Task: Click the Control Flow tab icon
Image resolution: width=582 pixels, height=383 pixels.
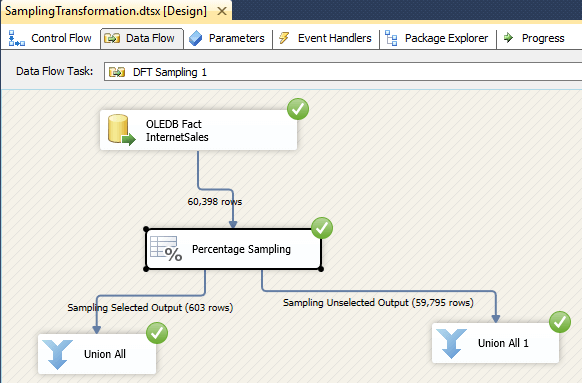Action: click(16, 38)
